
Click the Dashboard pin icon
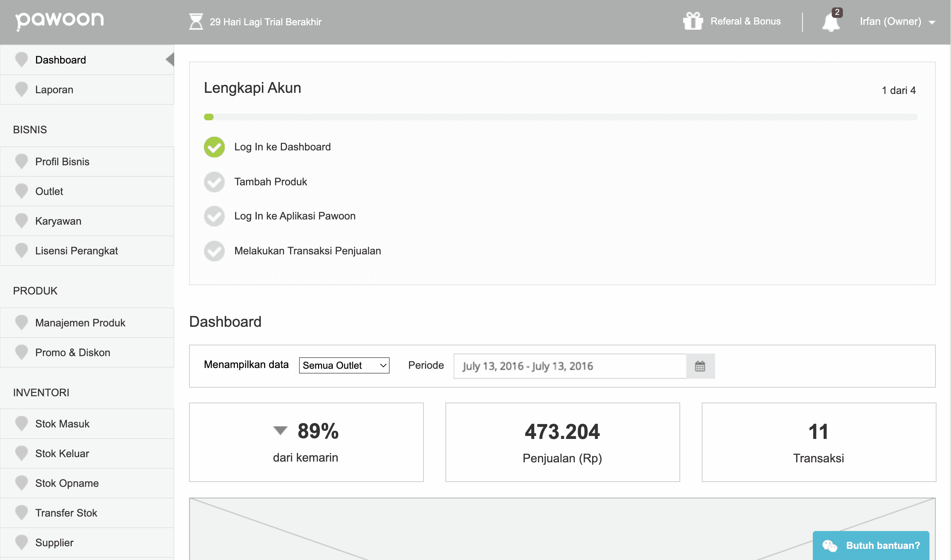coord(22,60)
